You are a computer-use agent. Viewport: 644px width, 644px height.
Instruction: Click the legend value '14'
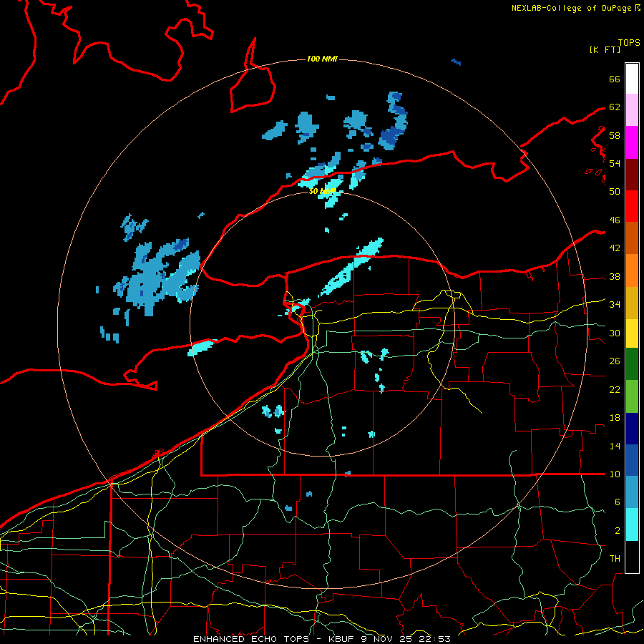(615, 446)
